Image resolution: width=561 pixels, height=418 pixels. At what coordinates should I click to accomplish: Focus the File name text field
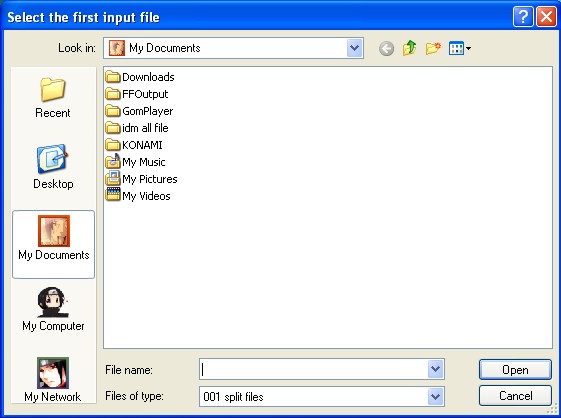313,369
